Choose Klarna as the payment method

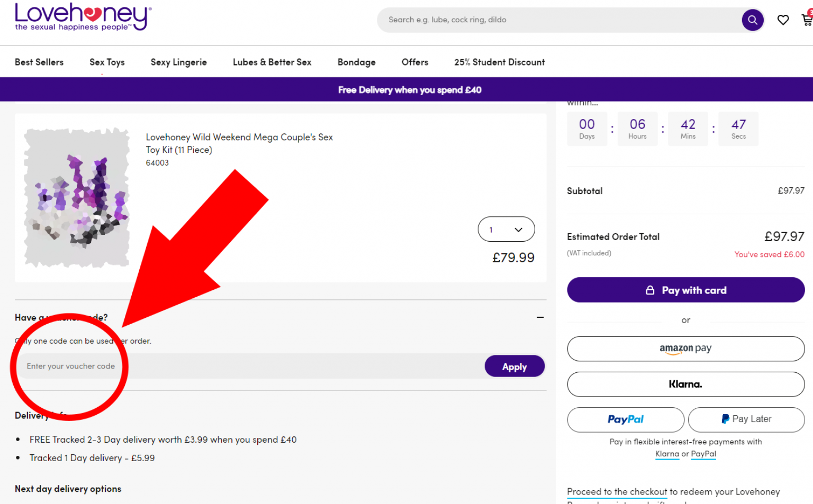tap(685, 384)
